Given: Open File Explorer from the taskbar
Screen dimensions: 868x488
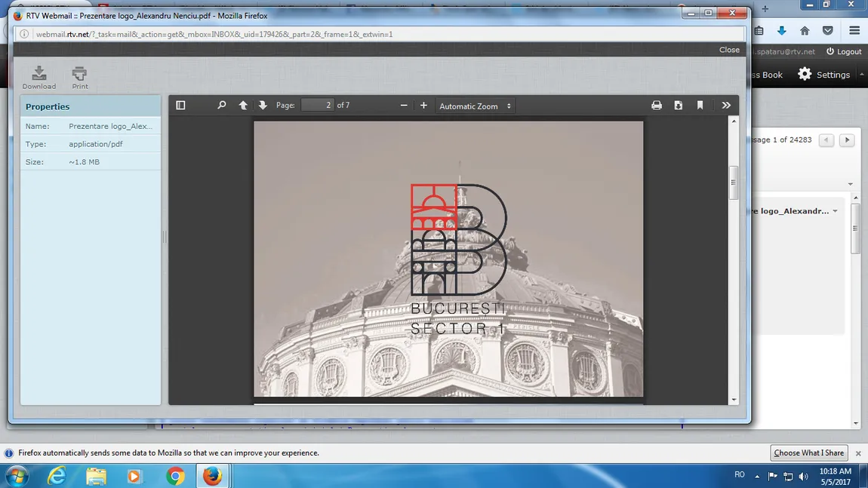Looking at the screenshot, I should coord(96,476).
